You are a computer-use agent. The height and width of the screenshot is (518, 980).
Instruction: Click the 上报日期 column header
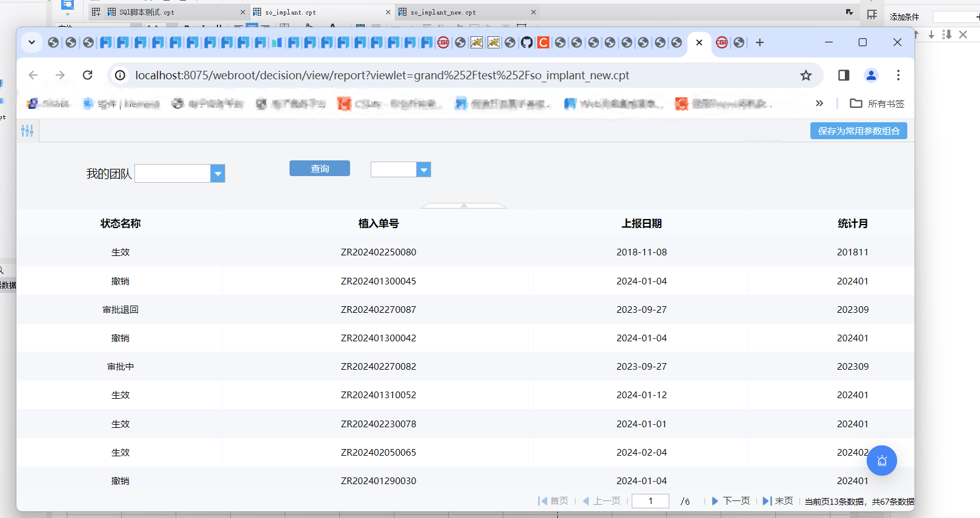(641, 223)
